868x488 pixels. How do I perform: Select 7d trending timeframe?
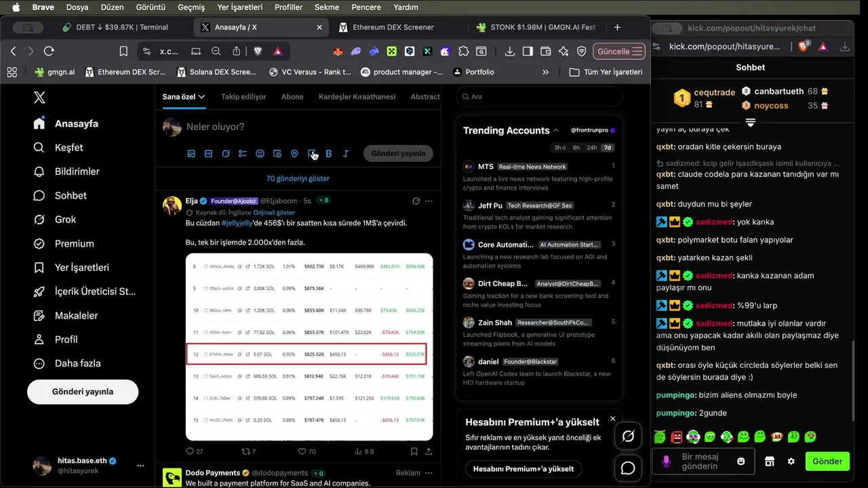608,147
